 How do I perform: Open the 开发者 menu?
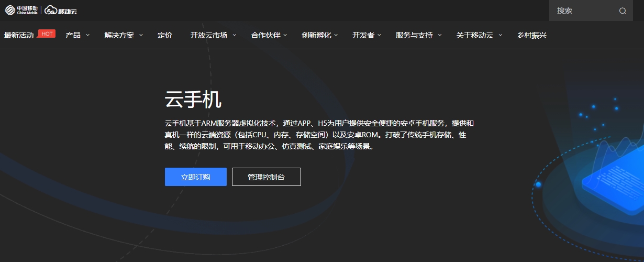[x=363, y=35]
